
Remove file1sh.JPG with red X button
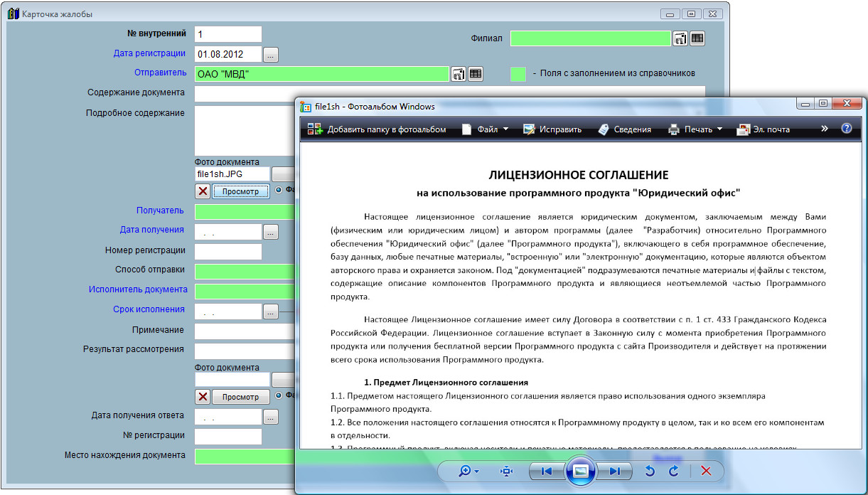click(203, 191)
